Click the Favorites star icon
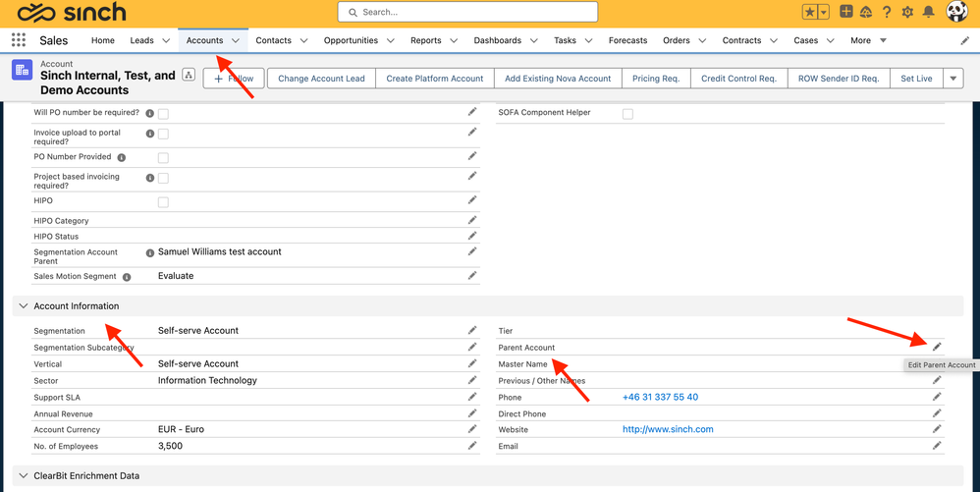The image size is (980, 492). coord(810,12)
